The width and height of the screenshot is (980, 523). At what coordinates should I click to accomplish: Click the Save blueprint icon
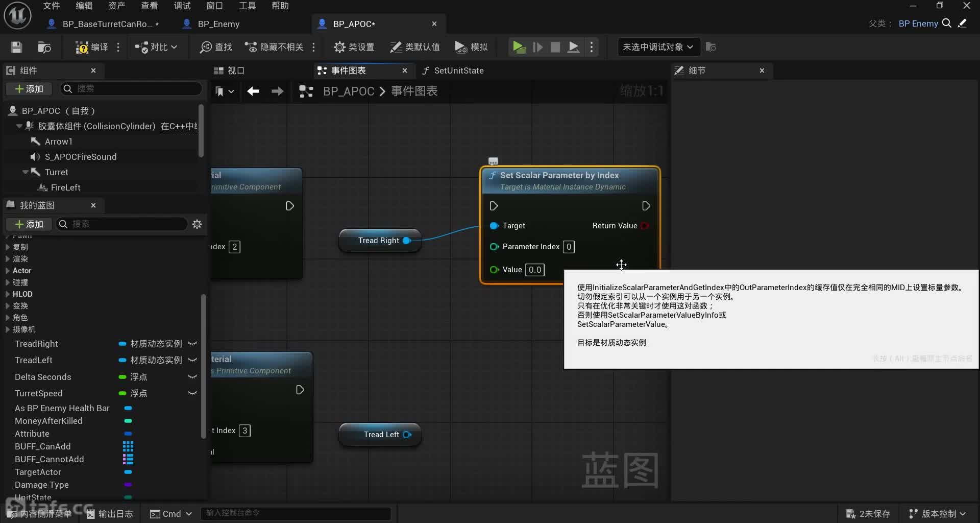[x=16, y=47]
